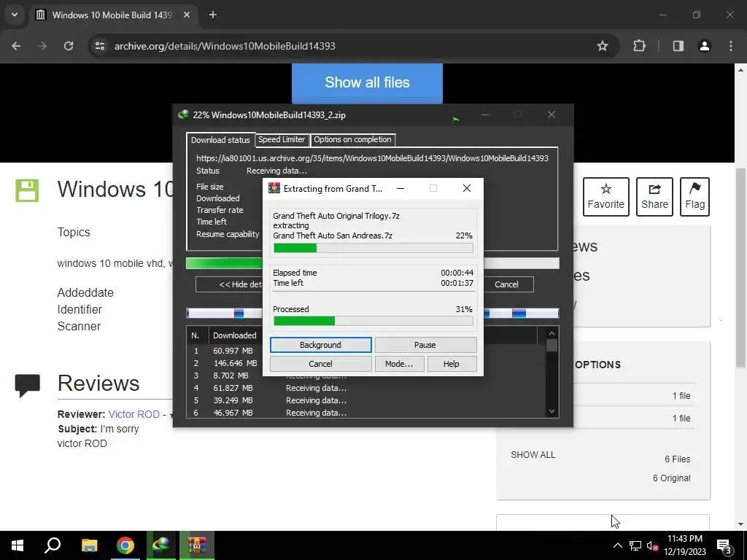Cancel the download in IDM window
Image resolution: width=747 pixels, height=560 pixels.
coord(506,284)
